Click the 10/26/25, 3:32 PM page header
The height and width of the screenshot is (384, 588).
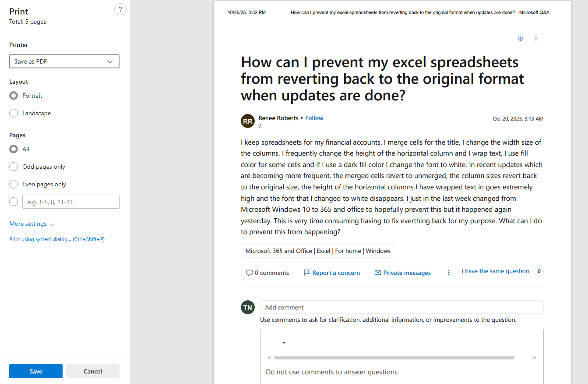coord(246,12)
